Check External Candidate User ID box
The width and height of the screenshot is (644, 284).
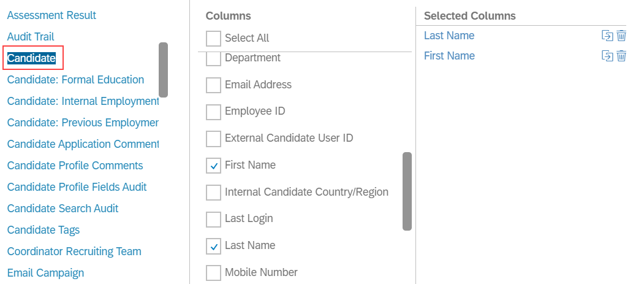tap(214, 139)
